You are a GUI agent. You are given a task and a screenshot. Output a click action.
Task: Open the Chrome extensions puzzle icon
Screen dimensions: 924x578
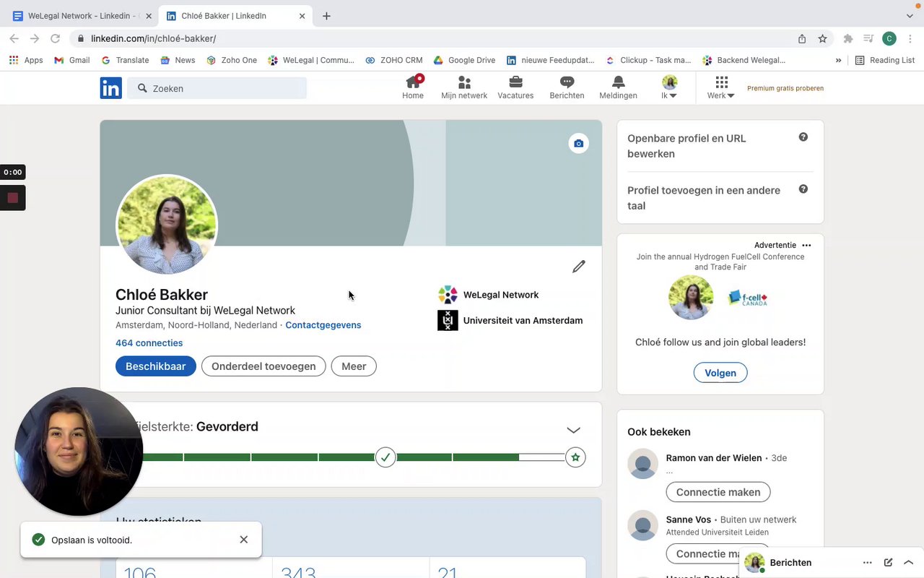click(x=848, y=38)
